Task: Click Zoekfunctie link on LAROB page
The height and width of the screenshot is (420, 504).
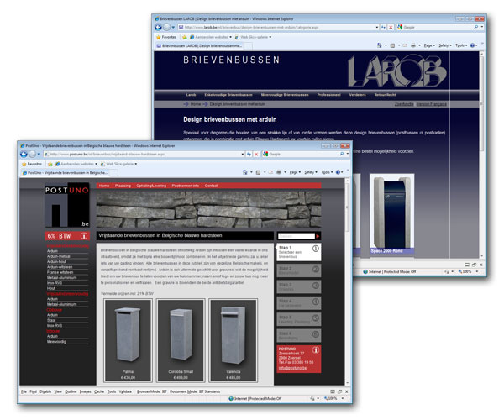Action: pos(404,104)
